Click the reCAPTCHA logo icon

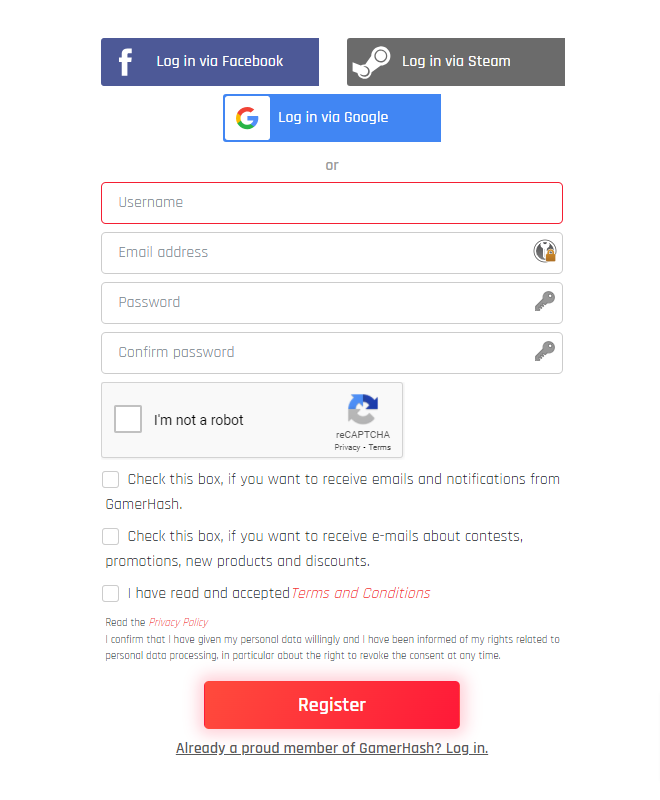363,409
